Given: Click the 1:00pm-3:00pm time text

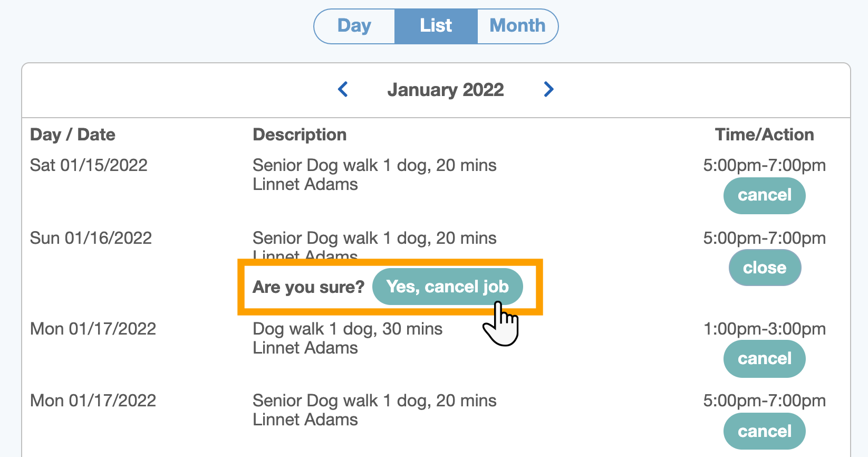Looking at the screenshot, I should (x=764, y=329).
